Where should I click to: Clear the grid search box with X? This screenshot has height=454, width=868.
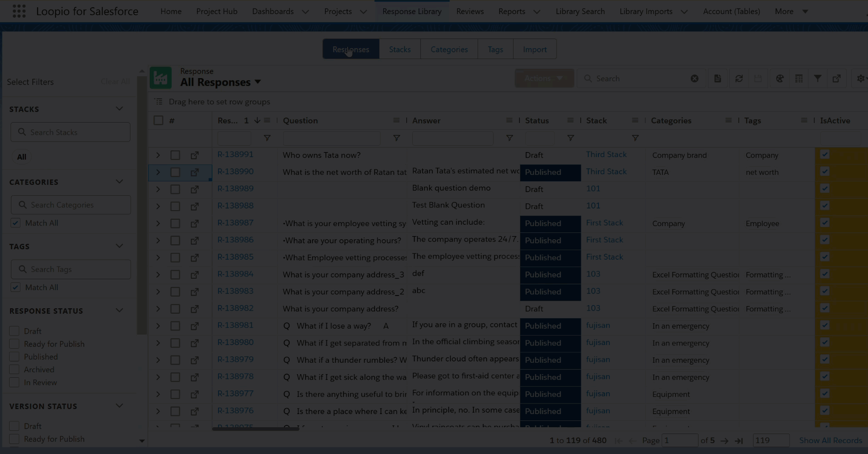point(694,79)
